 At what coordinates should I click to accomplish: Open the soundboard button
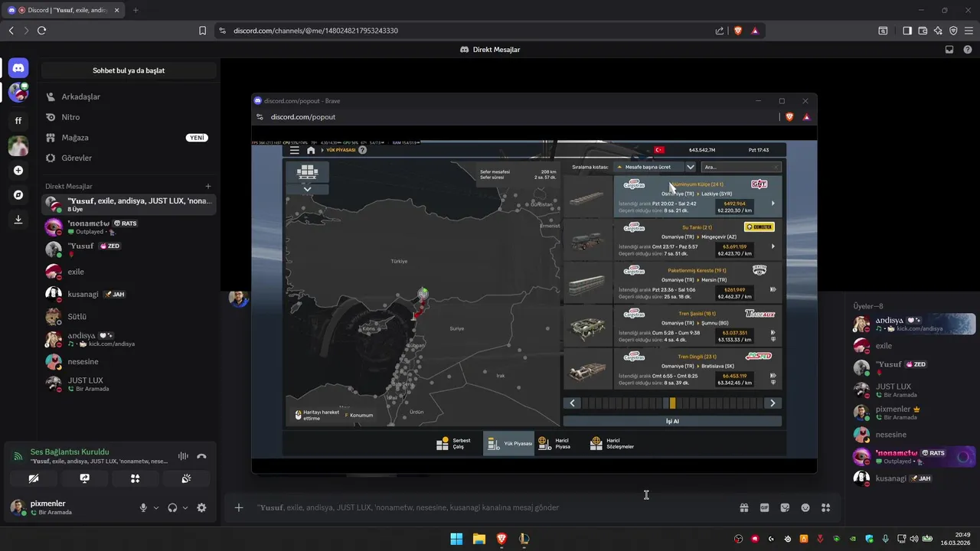point(186,478)
